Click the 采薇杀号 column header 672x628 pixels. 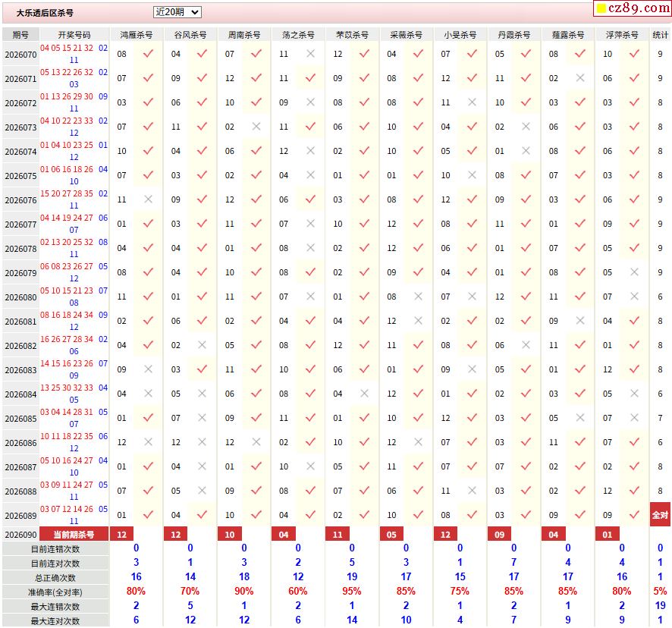click(x=407, y=35)
